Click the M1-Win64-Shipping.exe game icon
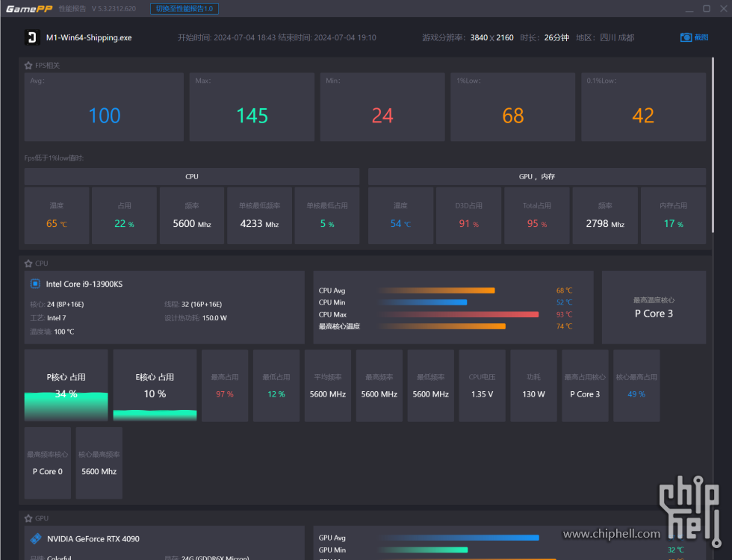This screenshot has height=560, width=732. point(31,37)
